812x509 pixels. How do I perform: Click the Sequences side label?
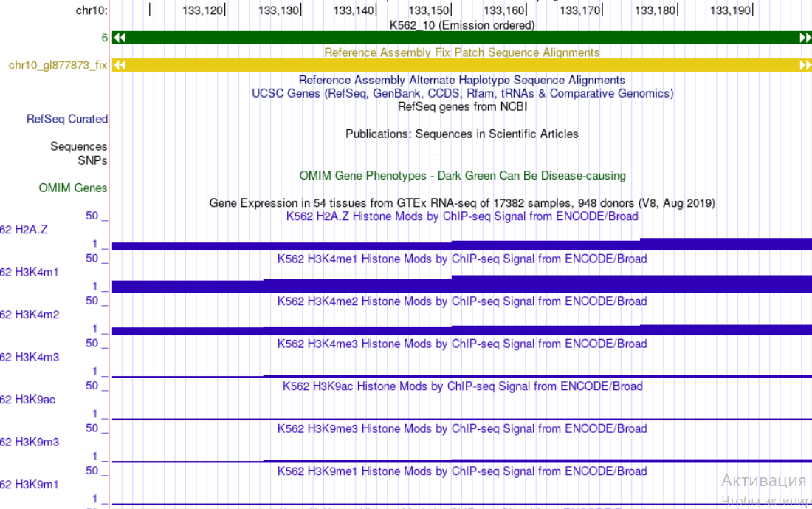(79, 146)
